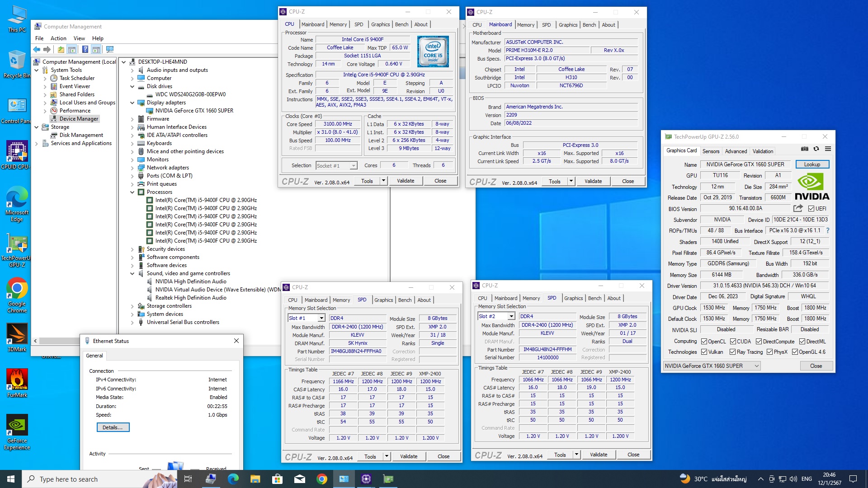The height and width of the screenshot is (488, 868).
Task: Click the Details... button in Ethernet Status
Action: point(113,427)
